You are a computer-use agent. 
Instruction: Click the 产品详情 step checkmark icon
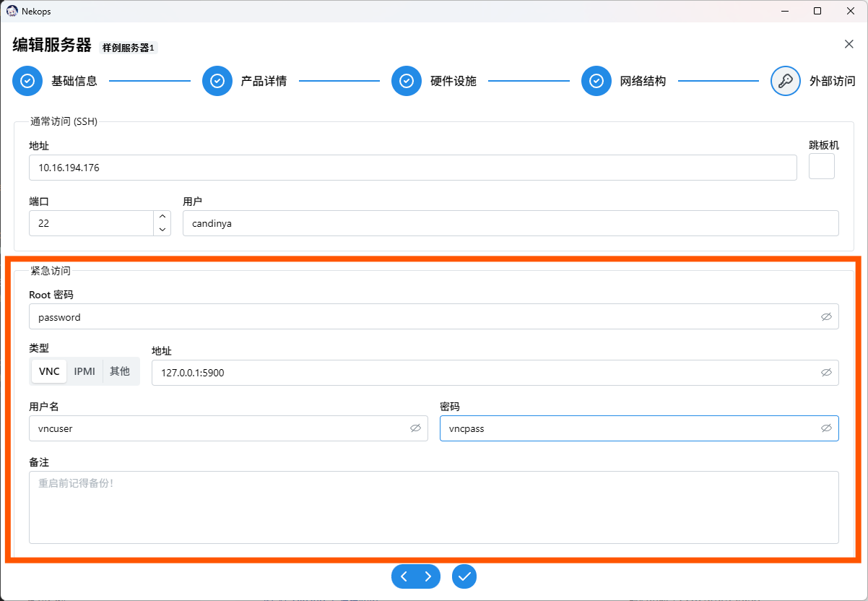coord(217,81)
